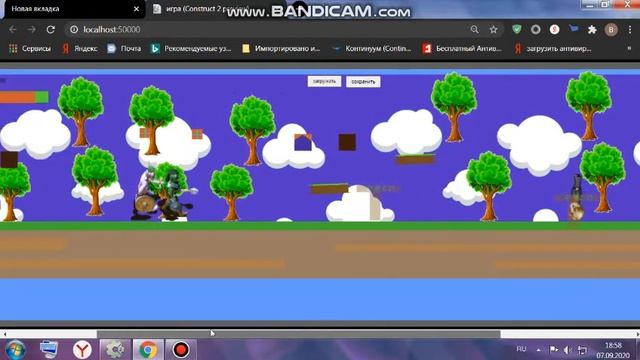640x360 pixels.
Task: Open the Extensions puzzle-piece menu
Action: (592, 29)
